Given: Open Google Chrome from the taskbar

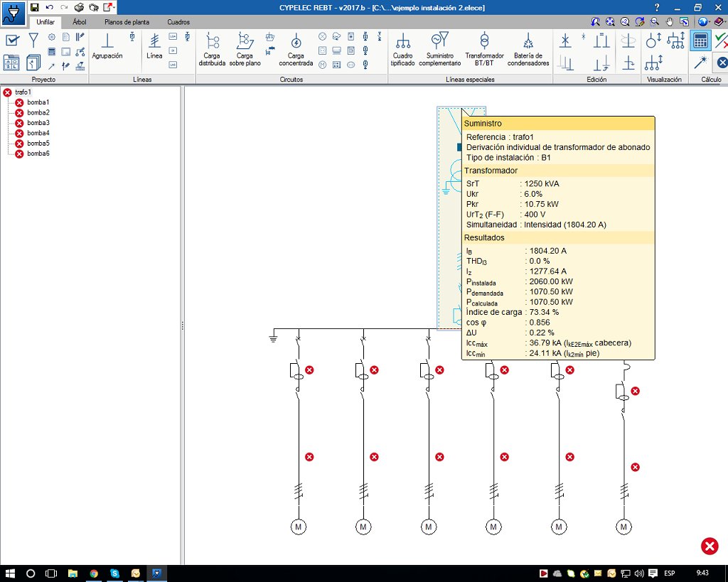Looking at the screenshot, I should tap(94, 573).
